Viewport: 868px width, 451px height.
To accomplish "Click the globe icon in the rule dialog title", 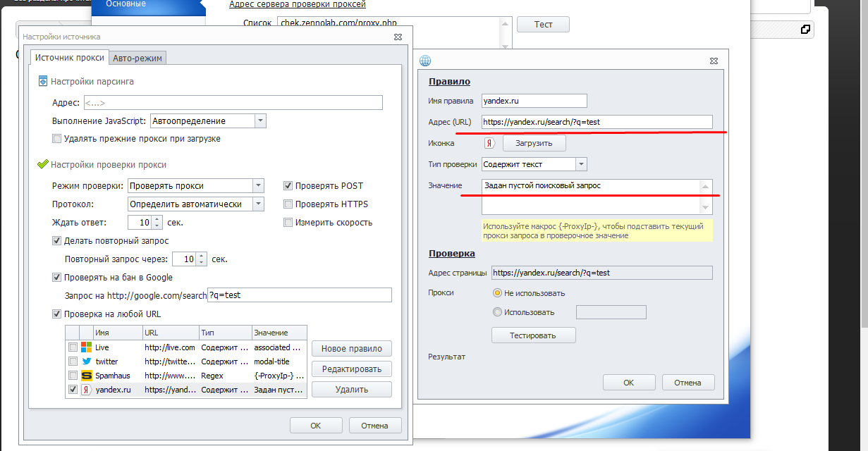I will pos(425,61).
